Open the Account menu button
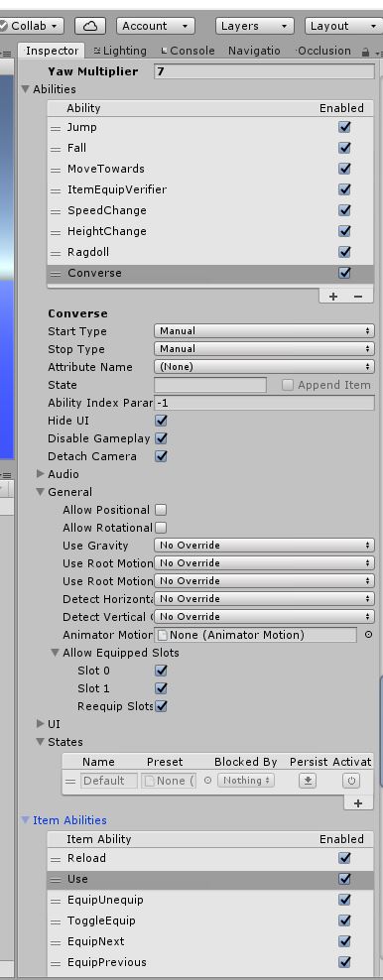 pyautogui.click(x=156, y=26)
